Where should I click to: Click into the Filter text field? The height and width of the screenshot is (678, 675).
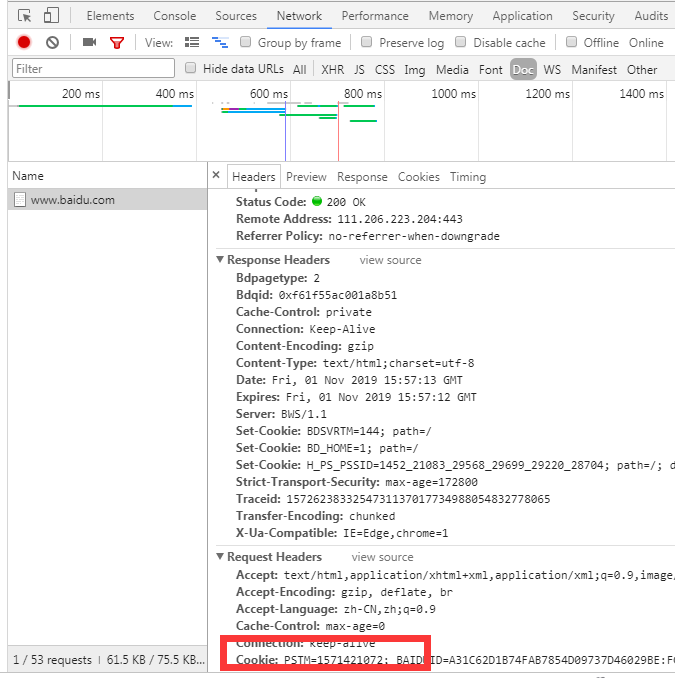tap(93, 68)
